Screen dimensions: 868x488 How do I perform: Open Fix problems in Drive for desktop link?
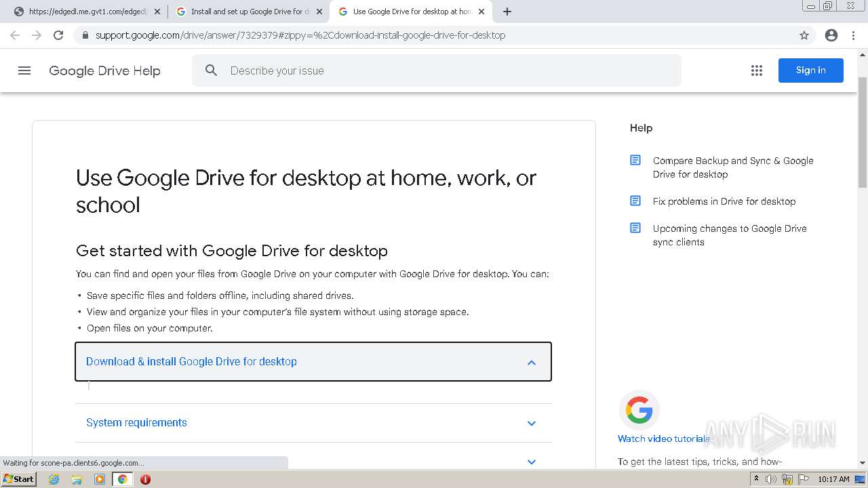click(x=724, y=201)
